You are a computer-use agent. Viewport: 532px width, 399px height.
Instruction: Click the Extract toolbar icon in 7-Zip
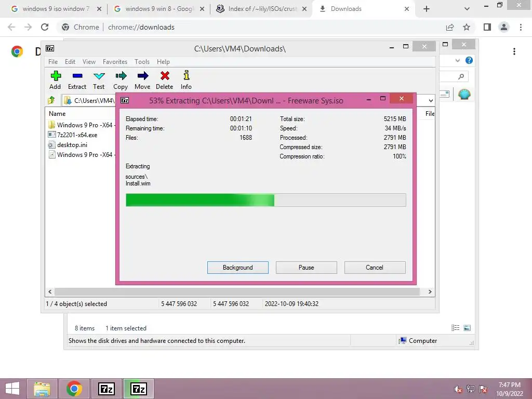(x=77, y=80)
